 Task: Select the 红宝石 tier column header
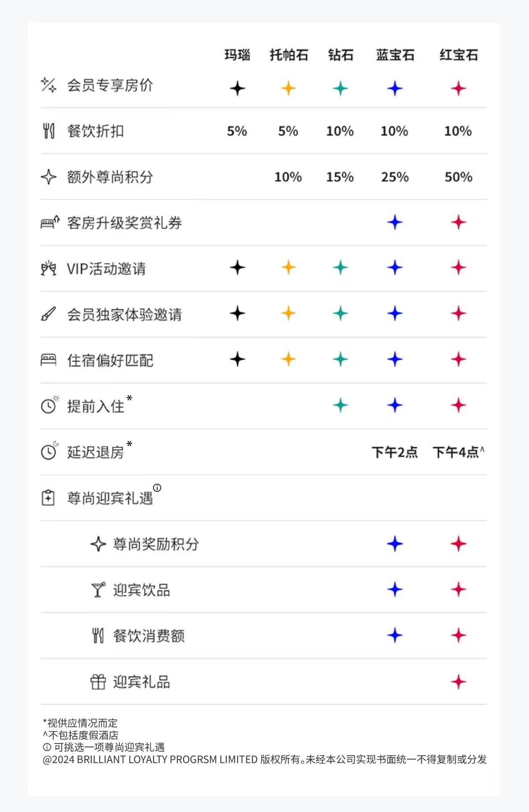click(458, 55)
